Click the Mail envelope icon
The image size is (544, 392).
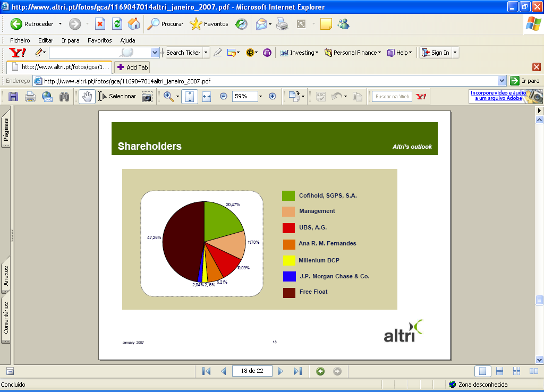pyautogui.click(x=261, y=24)
